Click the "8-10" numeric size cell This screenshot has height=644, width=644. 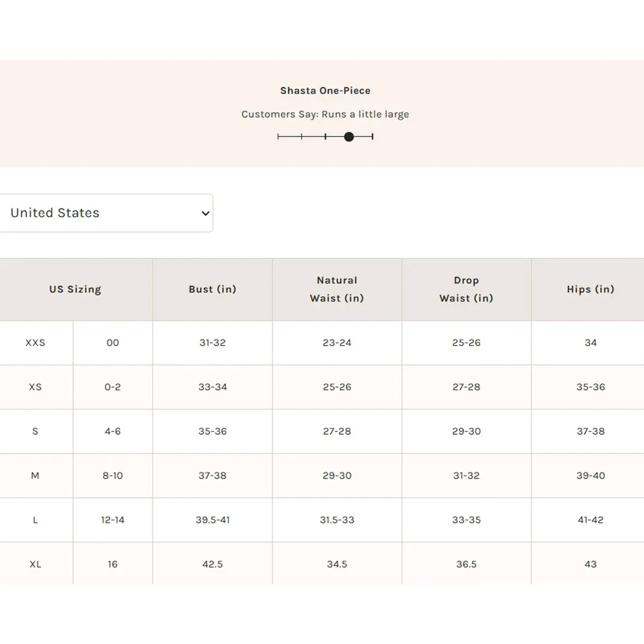tap(113, 476)
